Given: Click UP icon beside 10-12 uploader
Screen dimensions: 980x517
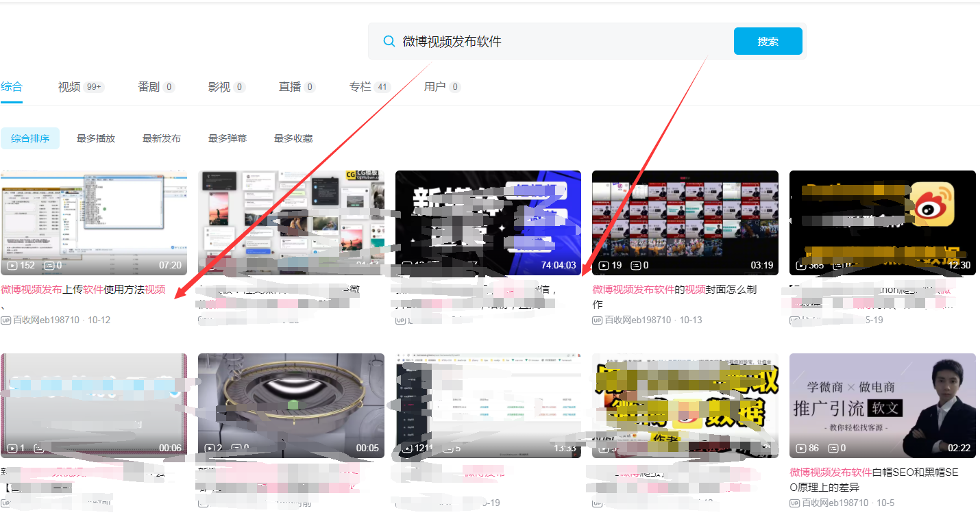Looking at the screenshot, I should coord(5,320).
